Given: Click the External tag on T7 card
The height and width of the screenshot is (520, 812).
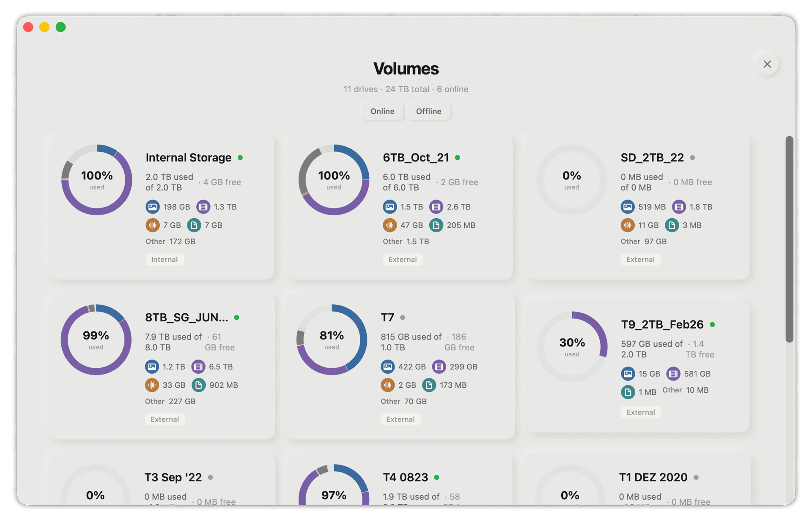Looking at the screenshot, I should 400,419.
